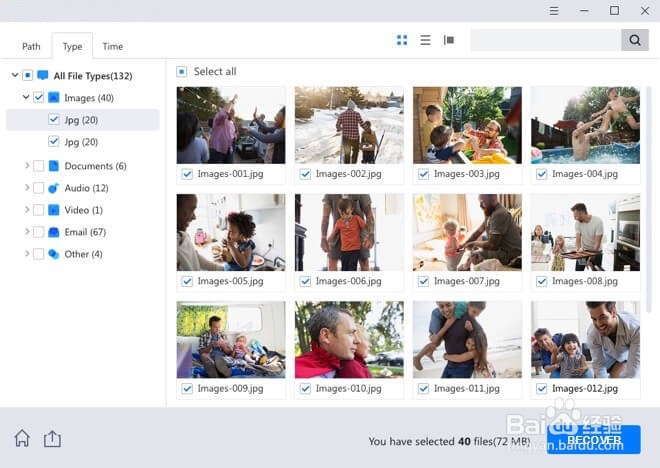
Task: Switch to grid thumbnail view
Action: 402,40
